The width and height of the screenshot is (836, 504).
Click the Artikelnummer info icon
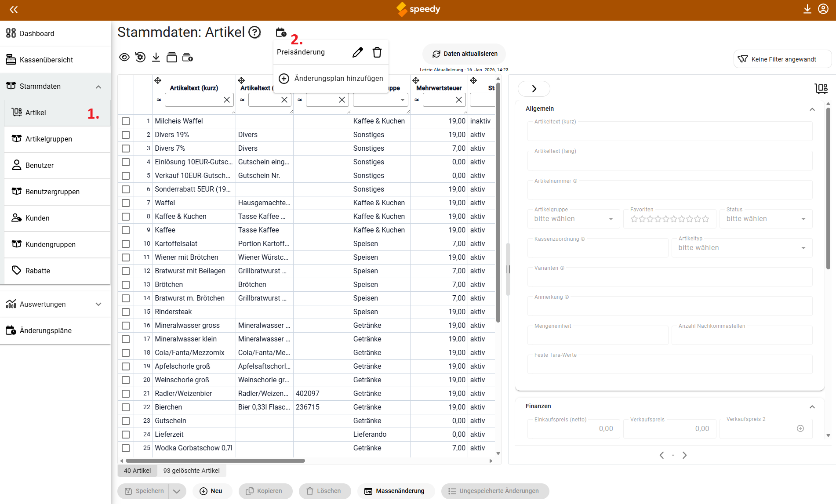pyautogui.click(x=575, y=181)
